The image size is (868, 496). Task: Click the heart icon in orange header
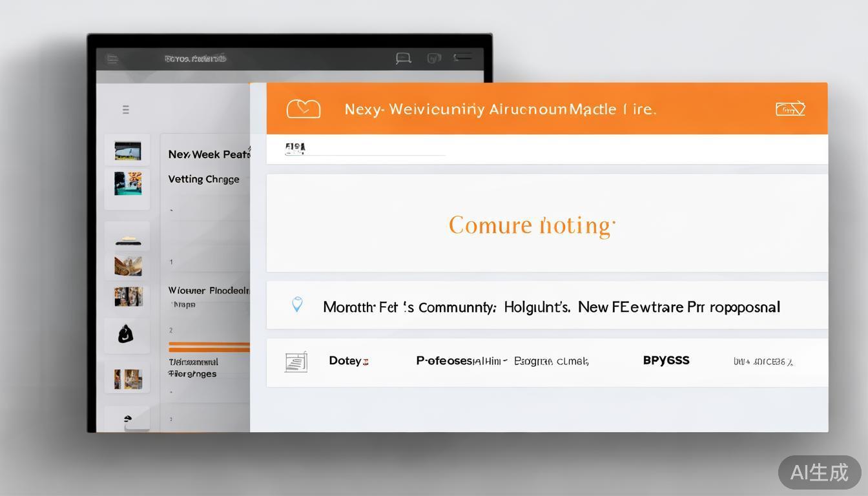[x=303, y=108]
